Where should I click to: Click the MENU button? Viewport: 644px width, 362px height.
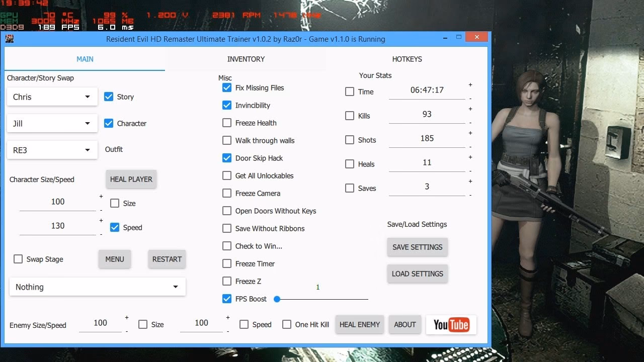pyautogui.click(x=115, y=259)
